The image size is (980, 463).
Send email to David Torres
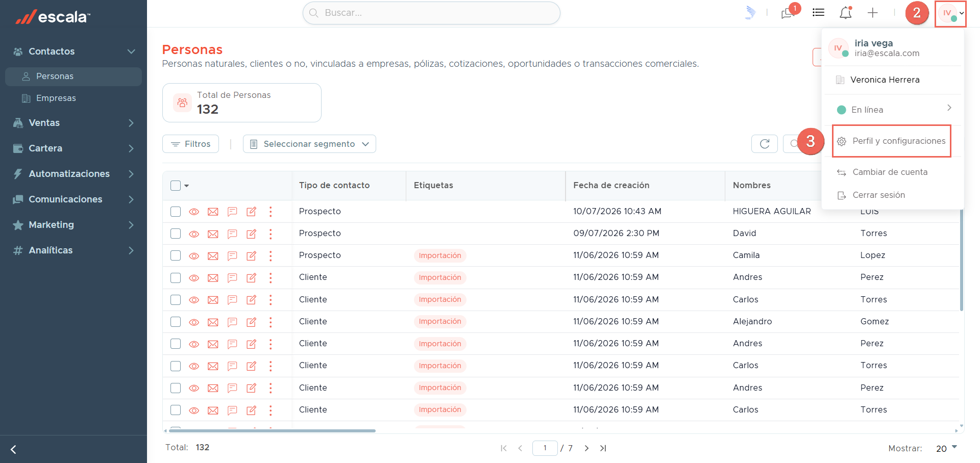pos(213,234)
